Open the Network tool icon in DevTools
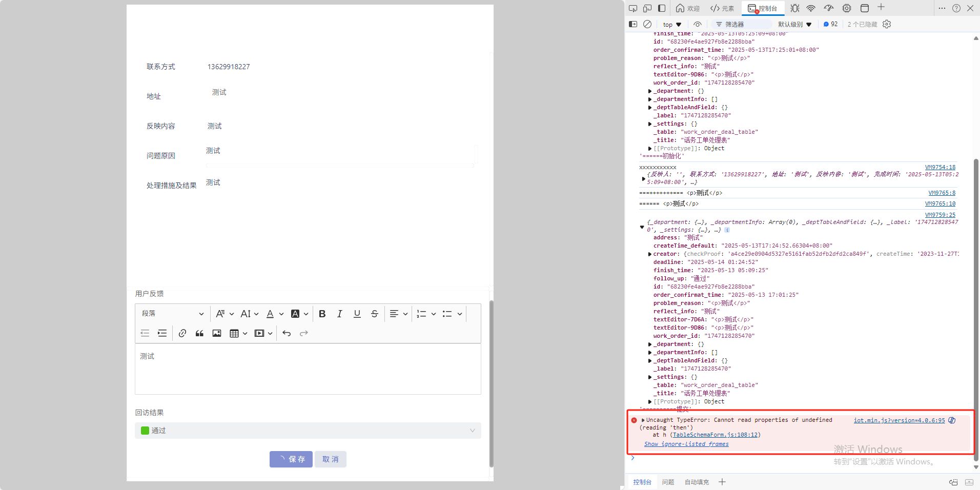The image size is (980, 490). (x=811, y=8)
